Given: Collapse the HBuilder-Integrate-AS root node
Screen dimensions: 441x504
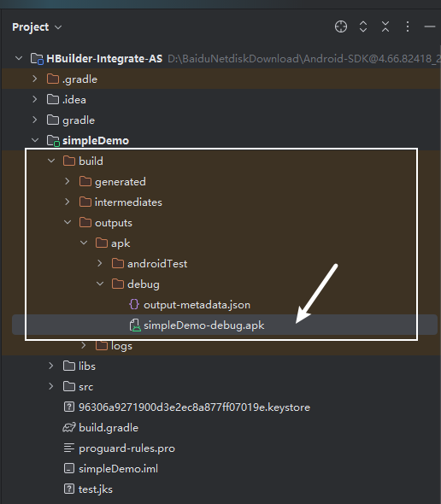Looking at the screenshot, I should pyautogui.click(x=19, y=58).
